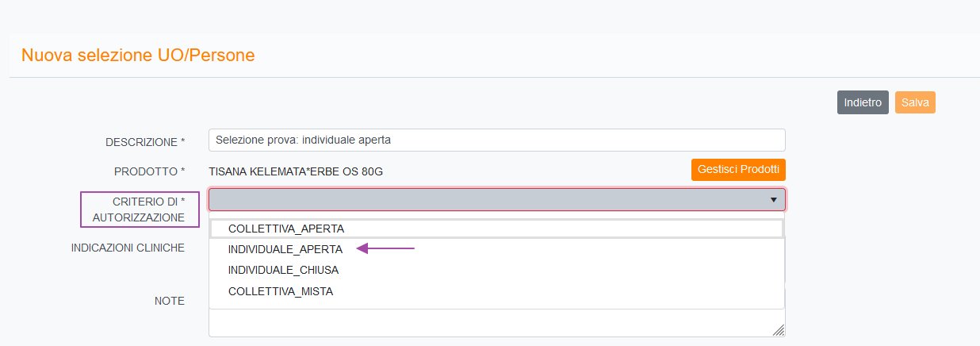Screen dimensions: 980x346
Task: Focus the Descrizione text field
Action: tap(496, 140)
